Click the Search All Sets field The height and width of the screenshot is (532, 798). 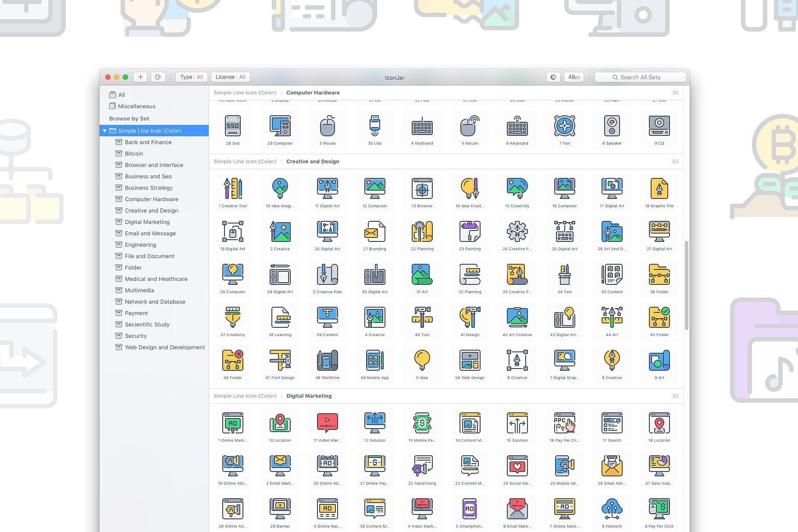tap(640, 77)
